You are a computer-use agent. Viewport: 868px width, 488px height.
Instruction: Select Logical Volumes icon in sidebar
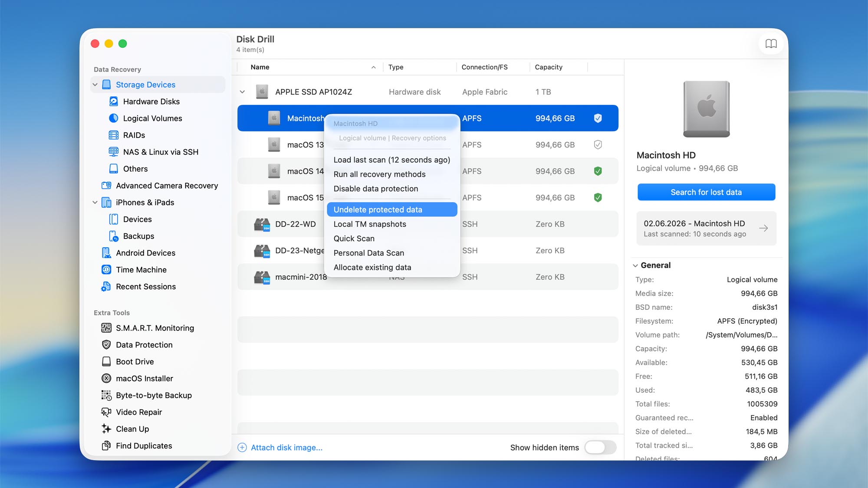tap(113, 118)
